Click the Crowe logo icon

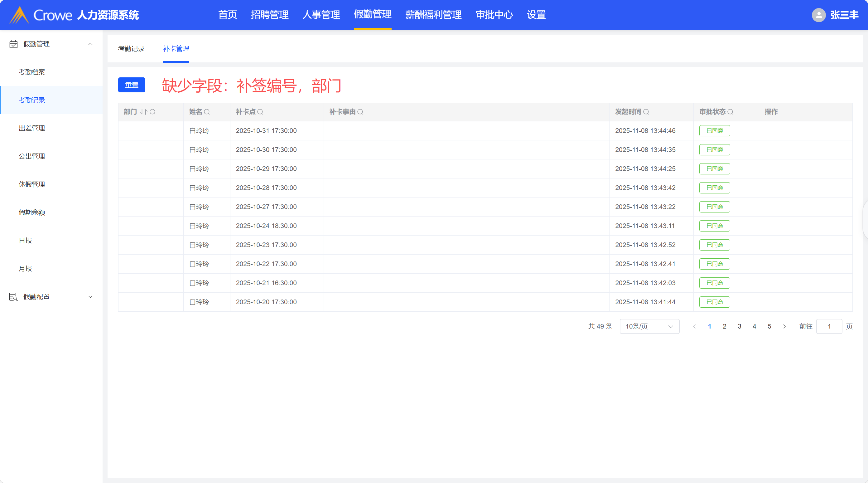(19, 15)
